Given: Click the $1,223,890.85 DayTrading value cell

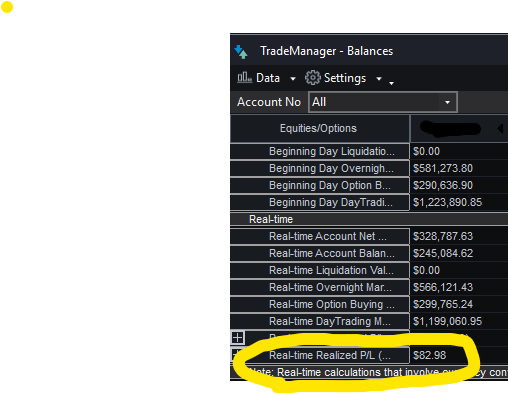Looking at the screenshot, I should (x=447, y=202).
